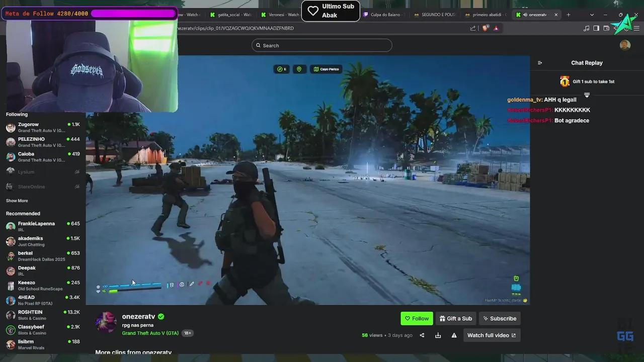This screenshot has height=362, width=644.
Task: Open the user profile avatar
Action: pos(625,45)
